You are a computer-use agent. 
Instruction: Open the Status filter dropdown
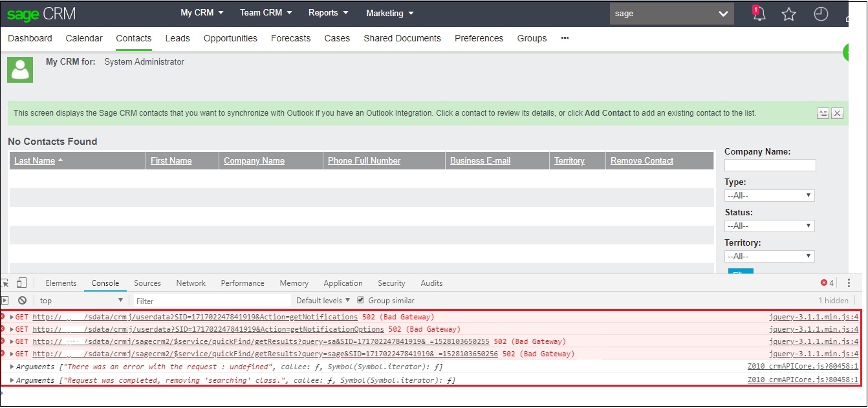(x=769, y=226)
